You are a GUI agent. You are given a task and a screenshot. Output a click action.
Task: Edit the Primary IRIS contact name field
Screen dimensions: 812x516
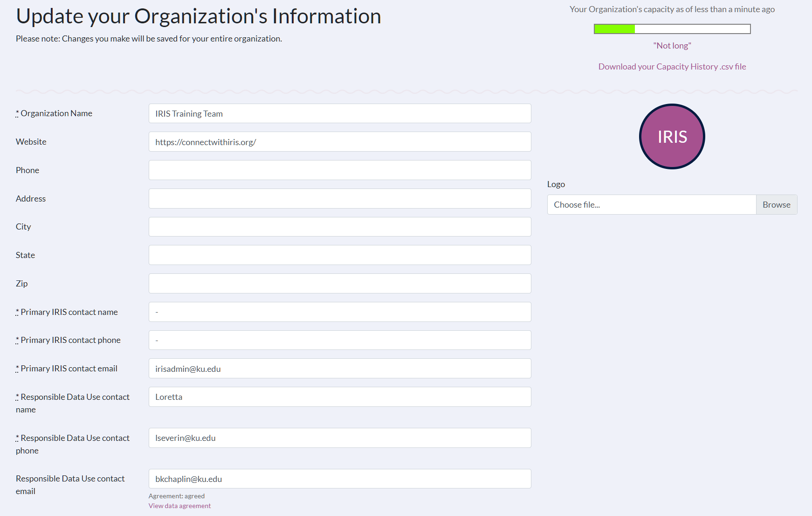pyautogui.click(x=339, y=312)
